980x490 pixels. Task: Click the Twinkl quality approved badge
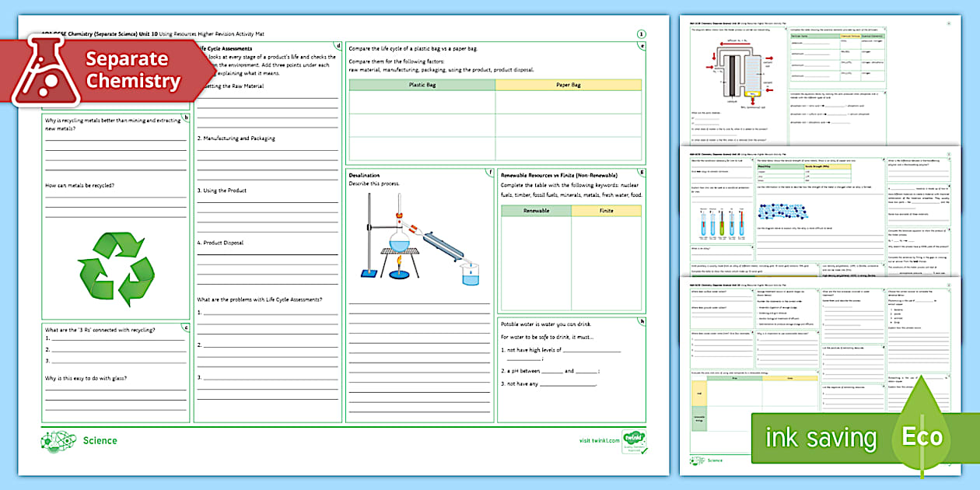(634, 439)
